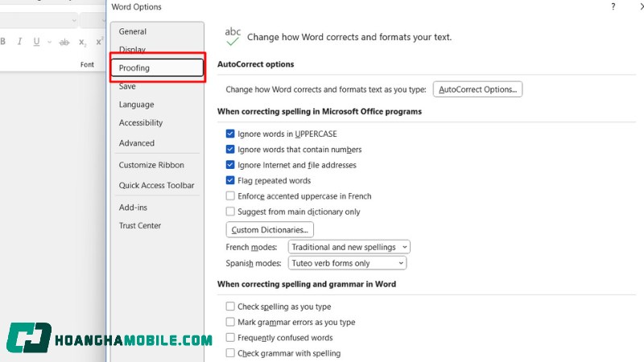The image size is (644, 362).
Task: Uncheck Flag repeated words
Action: click(230, 180)
